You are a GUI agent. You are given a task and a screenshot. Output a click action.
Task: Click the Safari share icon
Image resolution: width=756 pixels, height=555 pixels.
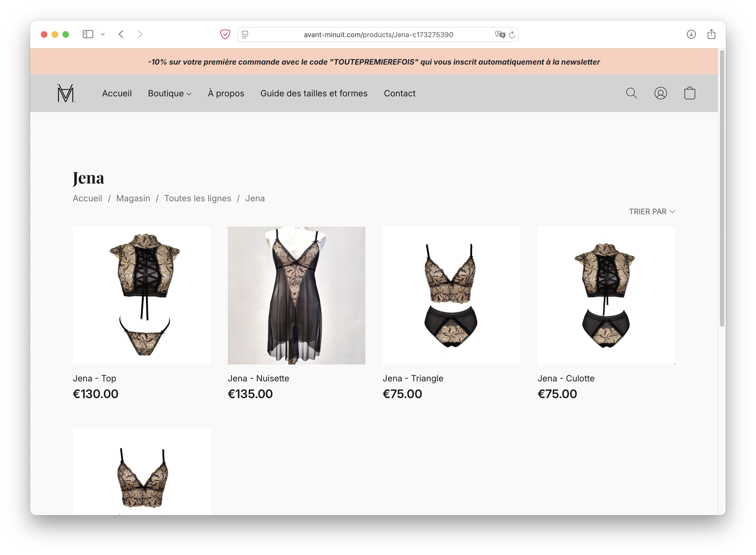[711, 34]
